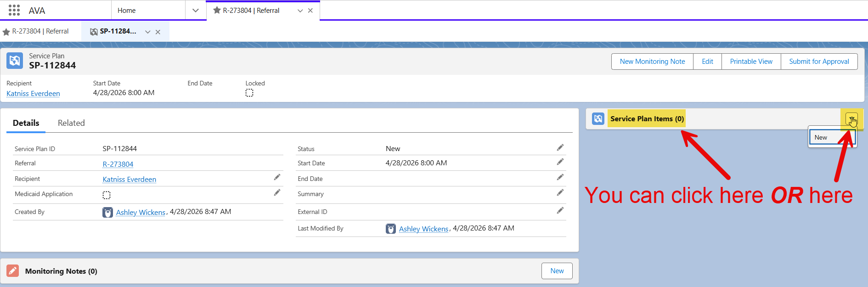Click the SP-112844 Service Plan ID value

pyautogui.click(x=120, y=149)
